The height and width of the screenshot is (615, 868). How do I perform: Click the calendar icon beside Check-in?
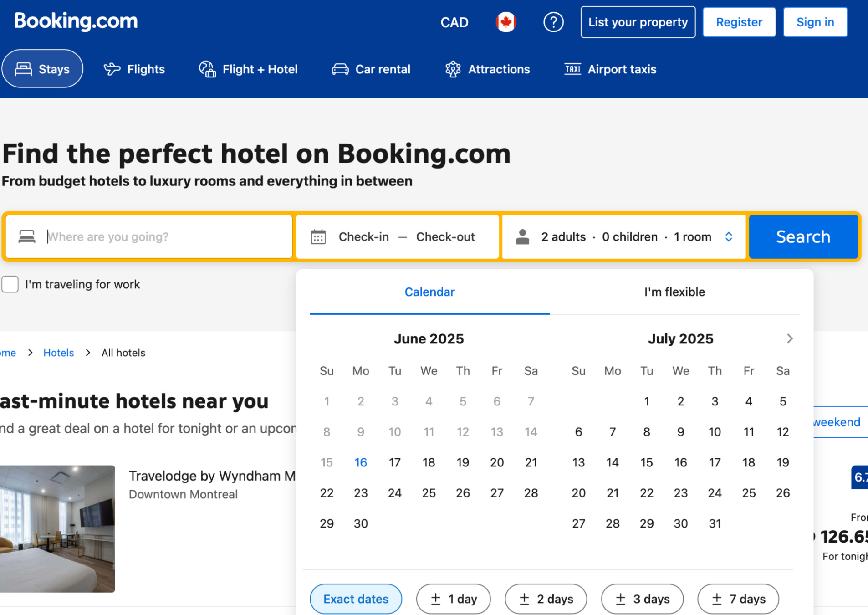(x=318, y=237)
